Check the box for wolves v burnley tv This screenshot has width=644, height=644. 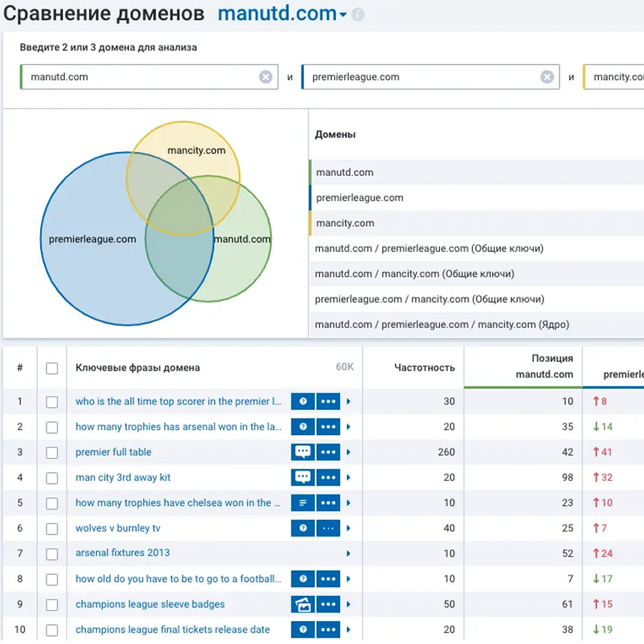click(52, 529)
